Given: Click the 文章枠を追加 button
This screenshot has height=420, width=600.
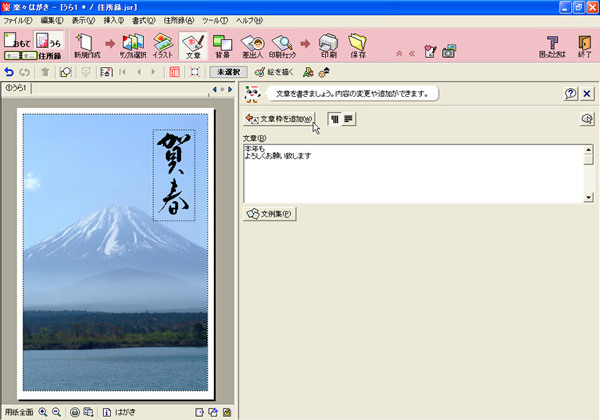Looking at the screenshot, I should (279, 119).
